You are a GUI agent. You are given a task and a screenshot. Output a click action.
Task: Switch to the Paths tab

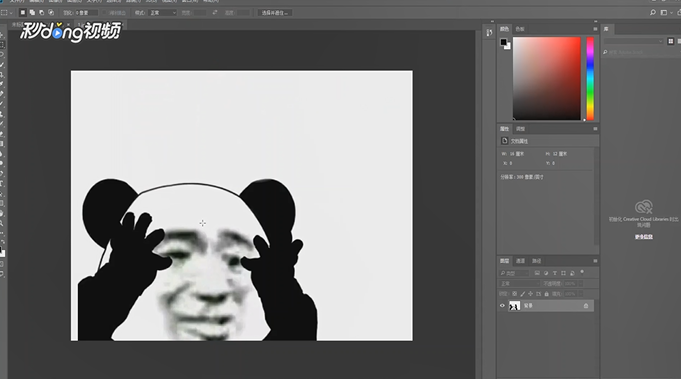pyautogui.click(x=537, y=261)
